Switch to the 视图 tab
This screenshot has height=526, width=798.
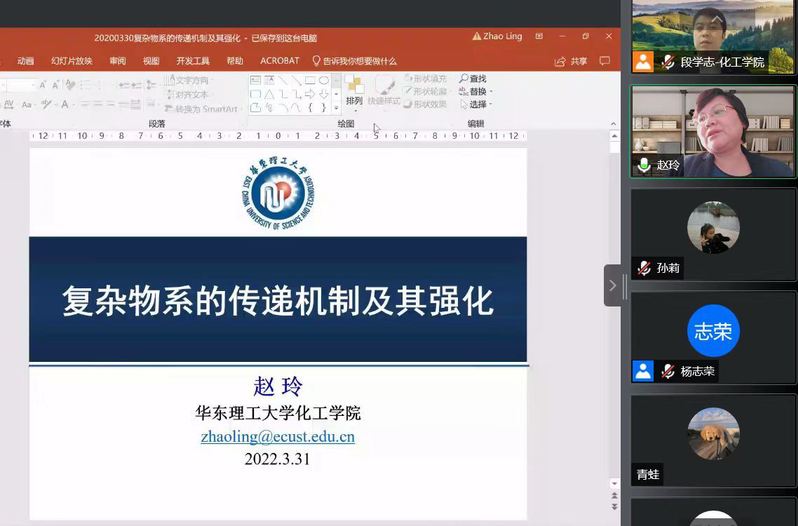151,61
